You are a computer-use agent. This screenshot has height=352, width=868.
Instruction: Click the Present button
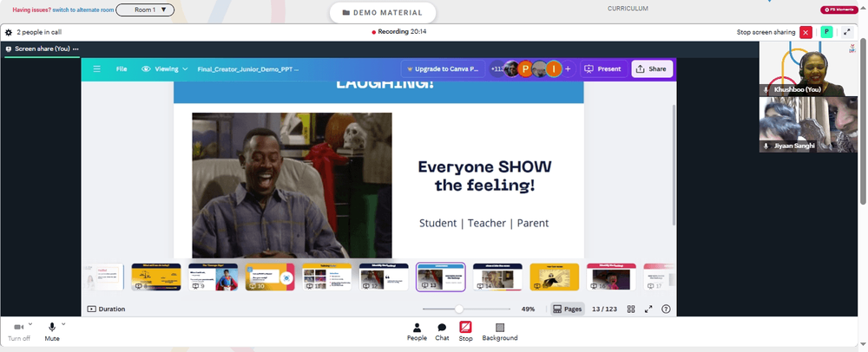[603, 69]
